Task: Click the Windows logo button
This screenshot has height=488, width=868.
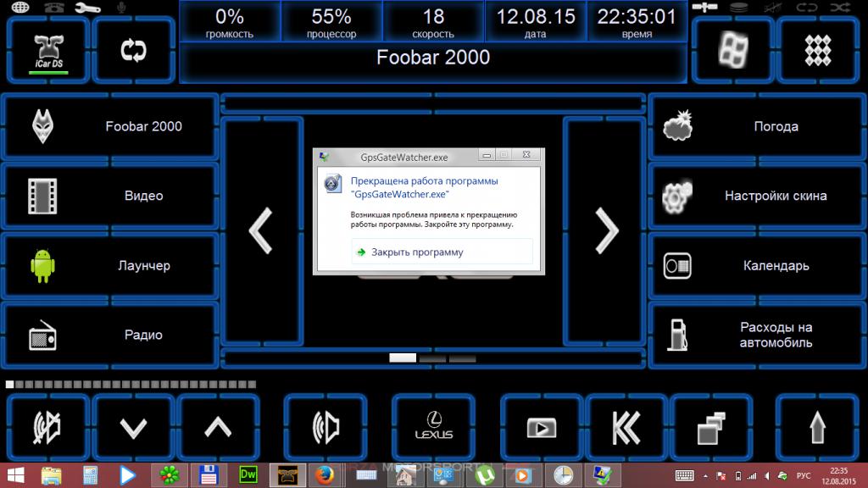Action: coord(733,50)
